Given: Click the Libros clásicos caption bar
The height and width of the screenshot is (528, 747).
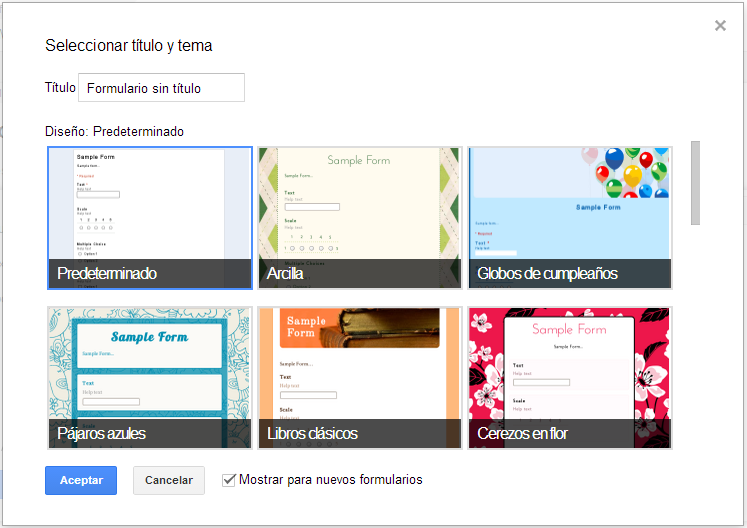Looking at the screenshot, I should tap(359, 434).
